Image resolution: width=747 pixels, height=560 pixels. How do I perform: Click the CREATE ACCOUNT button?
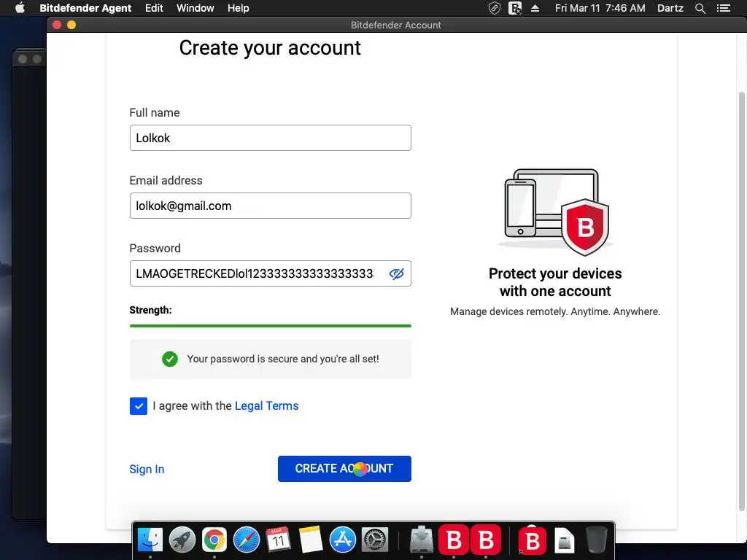(344, 469)
